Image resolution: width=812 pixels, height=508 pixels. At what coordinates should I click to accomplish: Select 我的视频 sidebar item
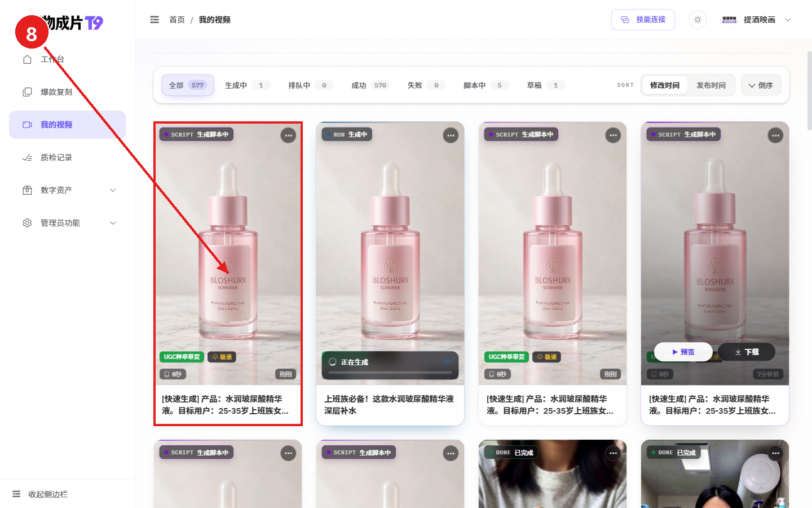pos(67,125)
